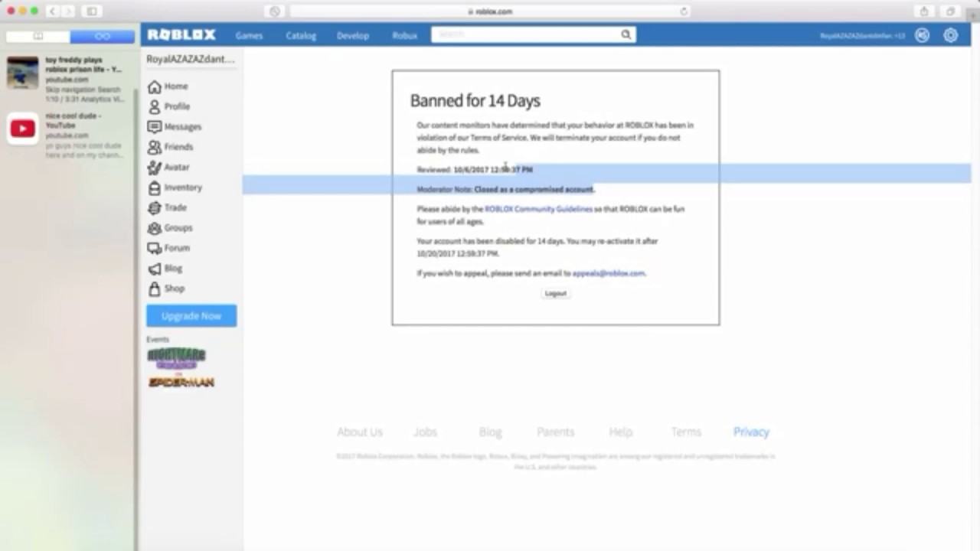Click the Safari privacy report icon

275,11
